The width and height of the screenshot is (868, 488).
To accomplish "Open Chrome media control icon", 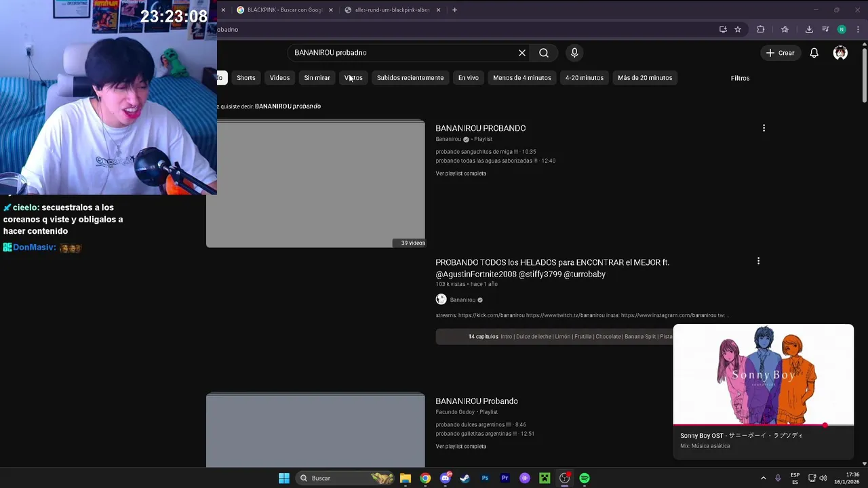I will [x=825, y=29].
